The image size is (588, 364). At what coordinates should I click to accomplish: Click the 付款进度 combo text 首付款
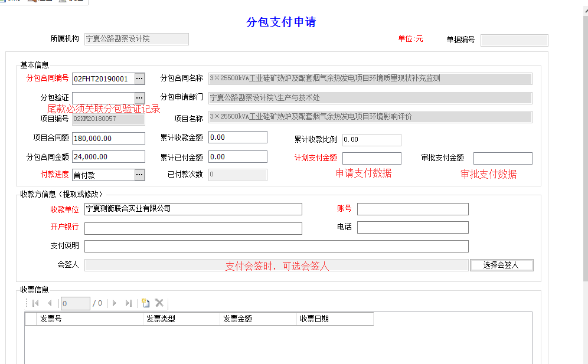pos(84,175)
